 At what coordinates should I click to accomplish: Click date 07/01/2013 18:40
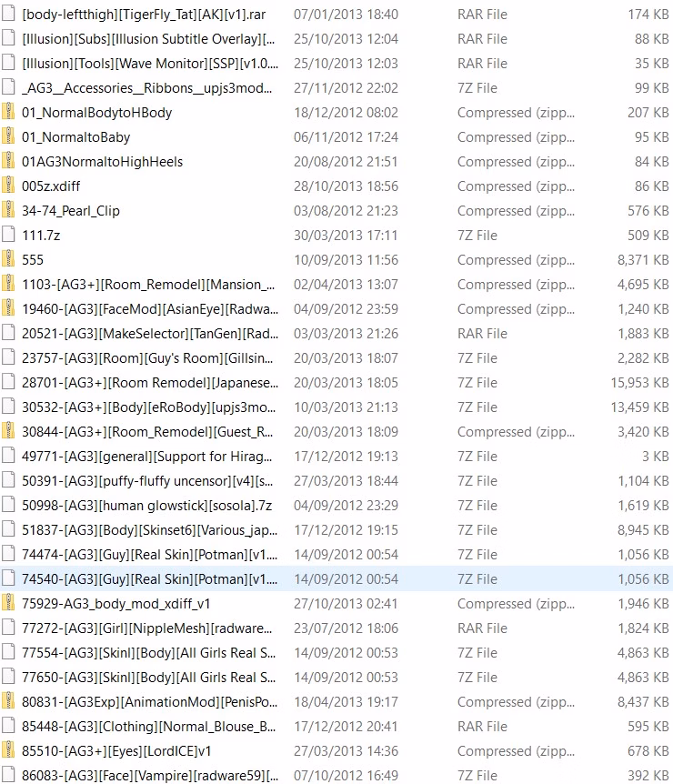[346, 15]
